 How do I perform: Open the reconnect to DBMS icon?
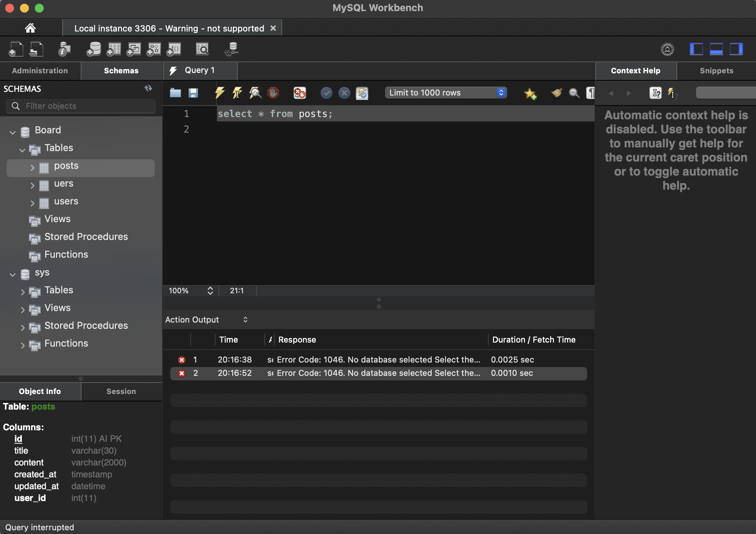click(x=232, y=49)
